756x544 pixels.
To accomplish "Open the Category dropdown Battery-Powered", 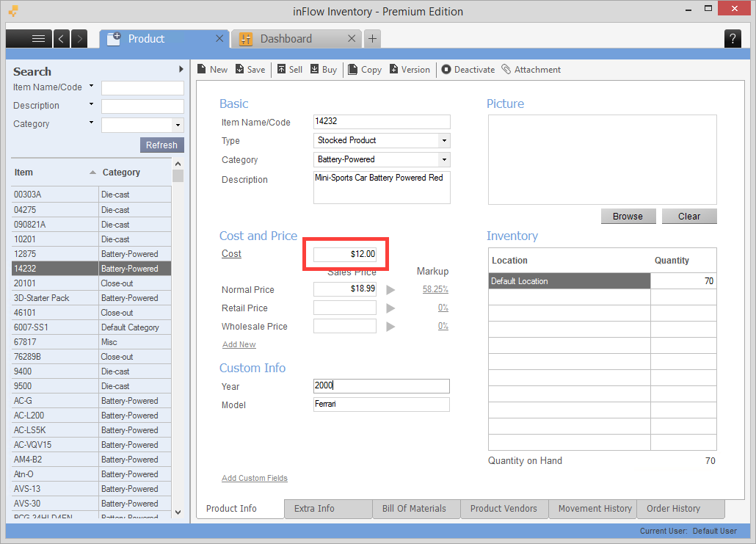I will (444, 159).
